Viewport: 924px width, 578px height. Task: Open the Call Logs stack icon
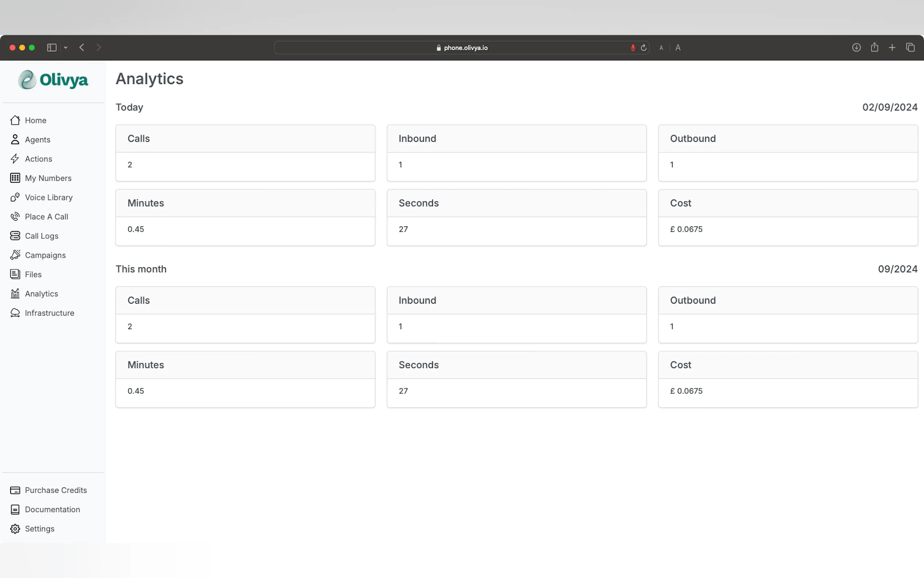15,236
